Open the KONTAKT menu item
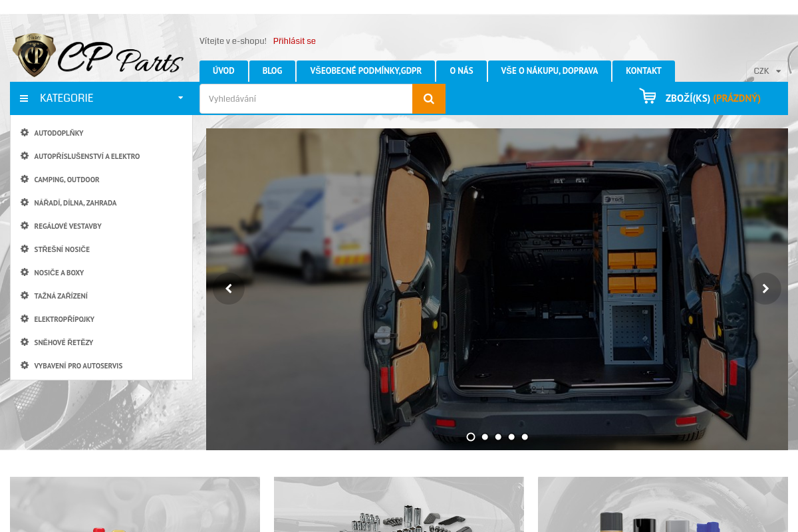798x532 pixels. point(643,70)
